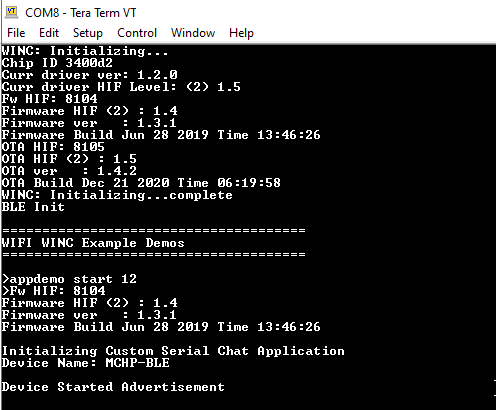This screenshot has height=410, width=496.
Task: Click the 'WINC: Initializing...complete' line
Action: pyautogui.click(x=117, y=195)
